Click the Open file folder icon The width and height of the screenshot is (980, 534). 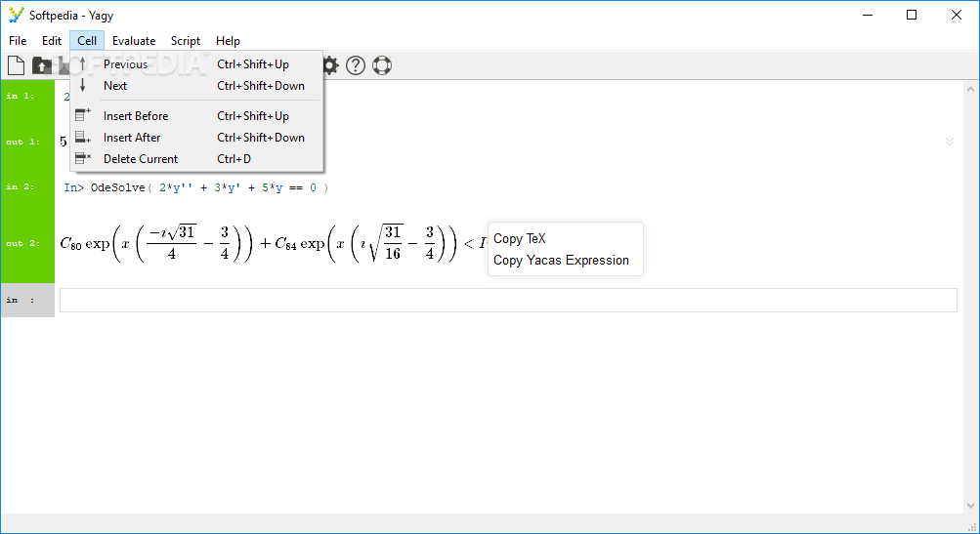pos(42,65)
